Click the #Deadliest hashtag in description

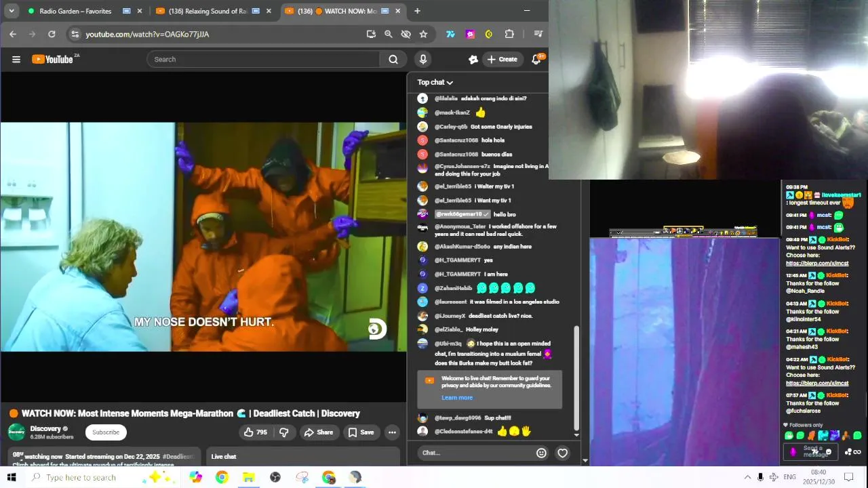[x=178, y=457]
